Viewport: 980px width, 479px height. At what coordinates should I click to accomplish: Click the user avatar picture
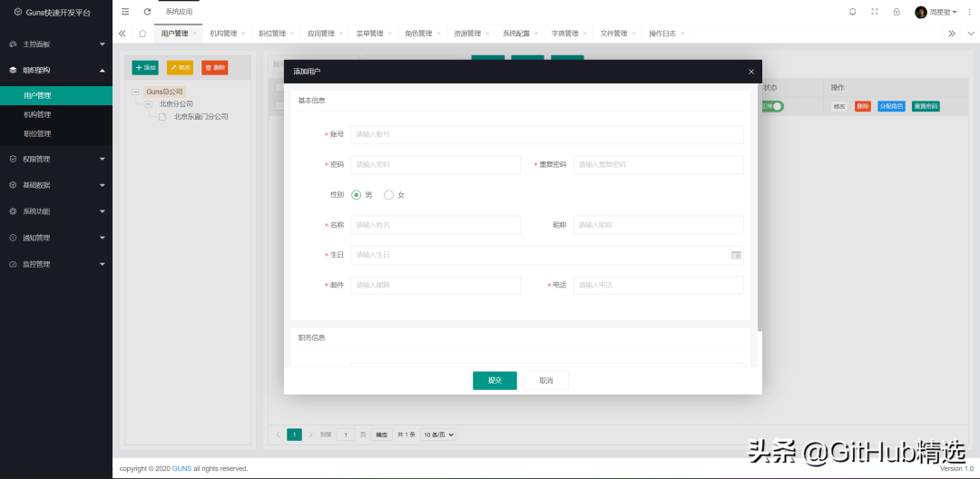coord(921,13)
